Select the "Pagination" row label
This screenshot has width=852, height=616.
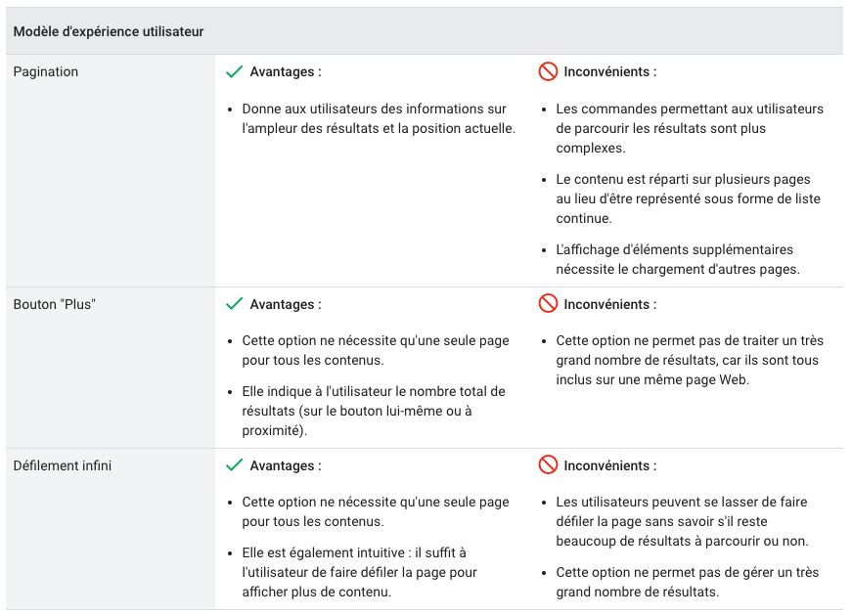[46, 71]
